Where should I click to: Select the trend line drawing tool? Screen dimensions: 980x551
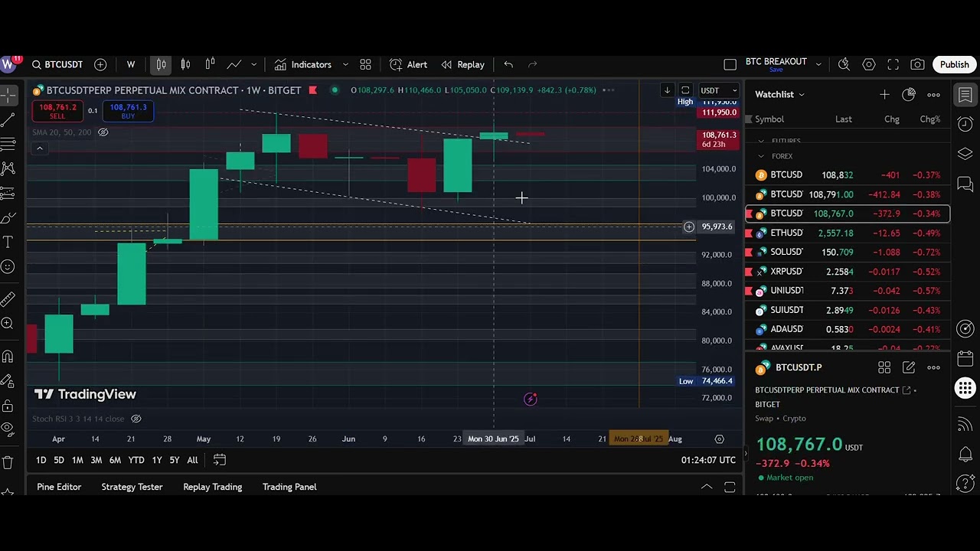coord(8,119)
